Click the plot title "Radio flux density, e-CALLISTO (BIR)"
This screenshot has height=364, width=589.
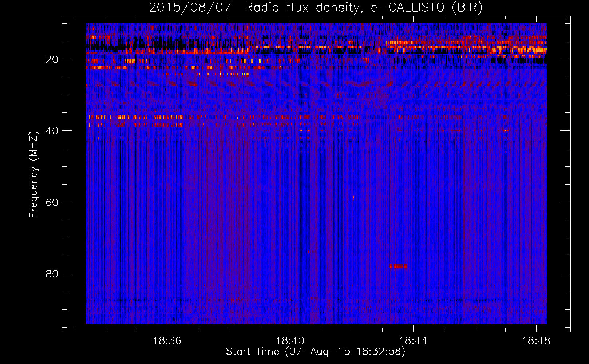click(363, 7)
